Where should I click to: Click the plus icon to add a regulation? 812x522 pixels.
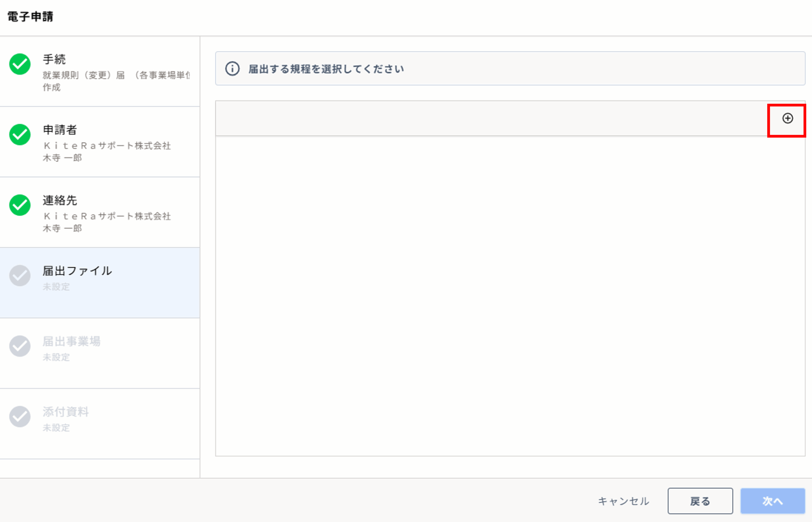(x=787, y=118)
